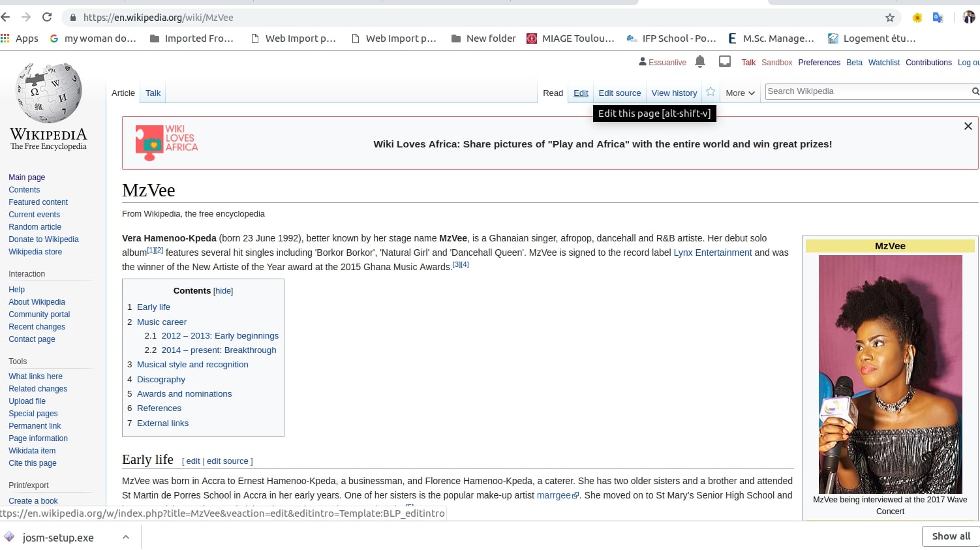This screenshot has width=980, height=550.
Task: Open the 'MIAGE Toulou...' bookmark
Action: click(x=571, y=38)
